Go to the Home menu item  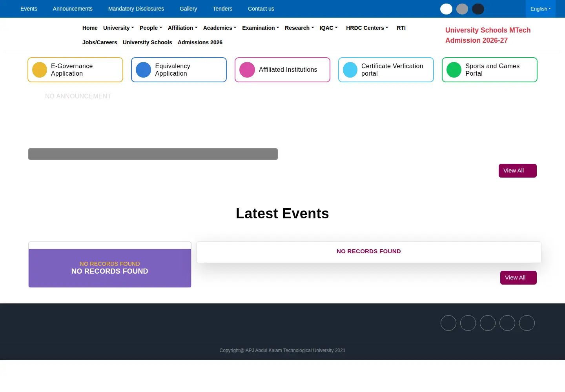[x=90, y=28]
